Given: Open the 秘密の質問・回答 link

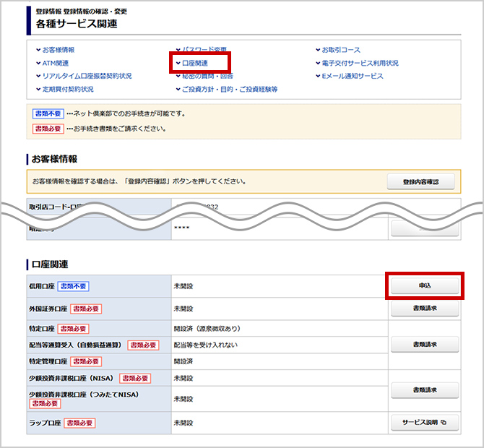Looking at the screenshot, I should tap(207, 76).
